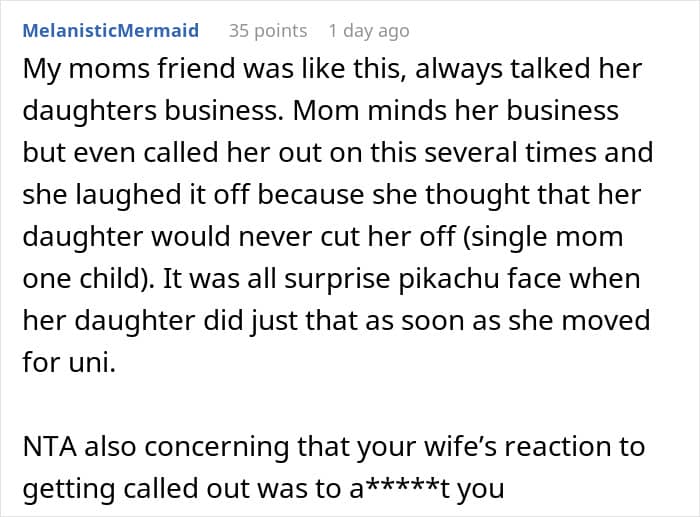Click the "1 day ago" timestamp
Image resolution: width=700 pixels, height=517 pixels.
[x=375, y=31]
